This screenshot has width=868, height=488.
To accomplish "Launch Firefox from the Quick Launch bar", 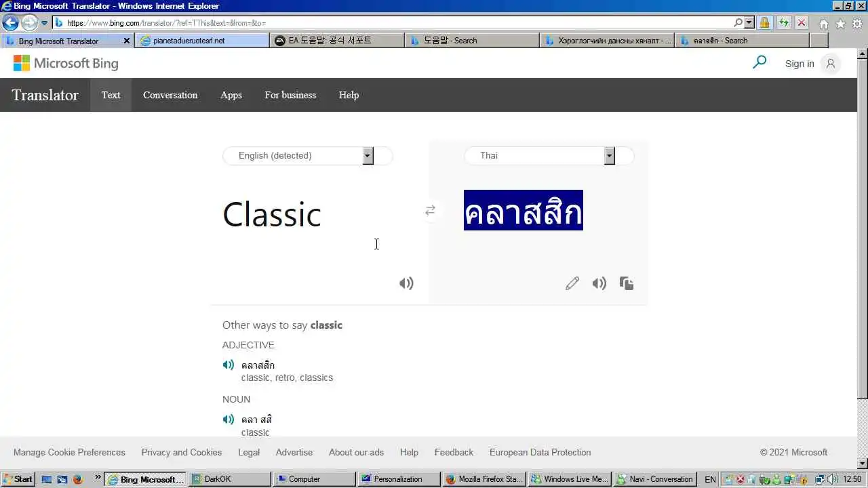I will tap(77, 479).
